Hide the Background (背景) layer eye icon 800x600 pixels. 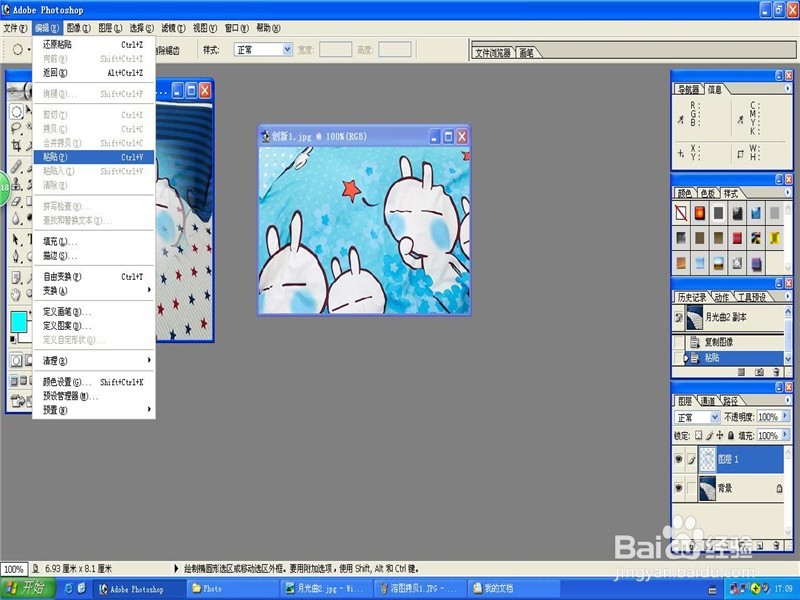pos(679,488)
